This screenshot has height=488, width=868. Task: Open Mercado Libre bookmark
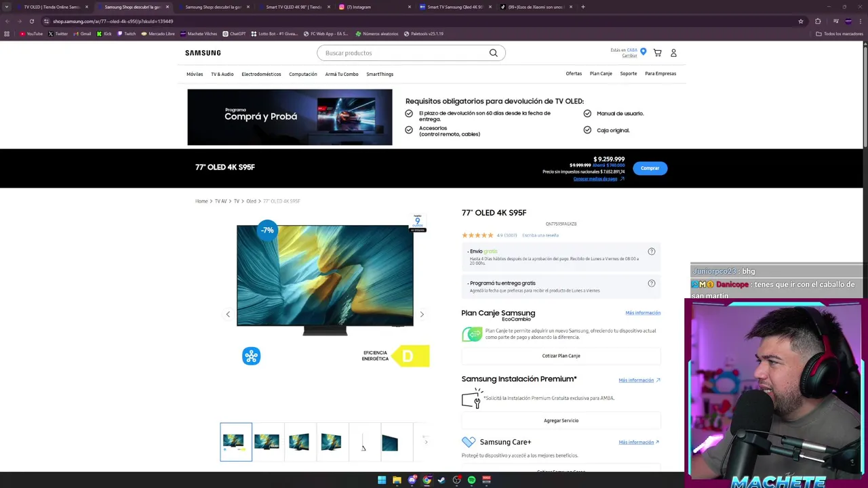(158, 33)
